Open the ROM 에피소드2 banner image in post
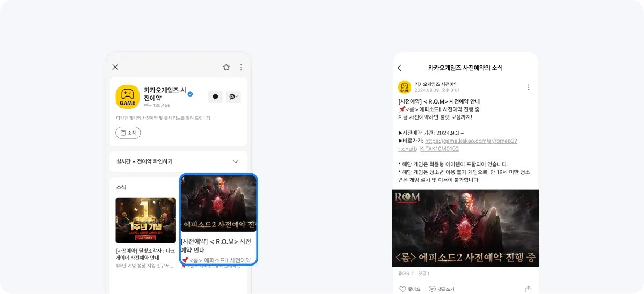 pyautogui.click(x=466, y=228)
